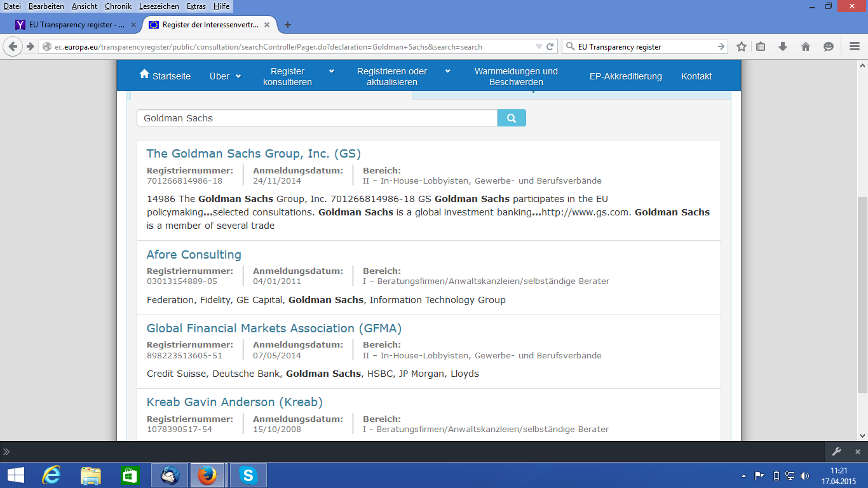This screenshot has height=488, width=868.
Task: Open the Lesezeichen menu
Action: pos(160,6)
